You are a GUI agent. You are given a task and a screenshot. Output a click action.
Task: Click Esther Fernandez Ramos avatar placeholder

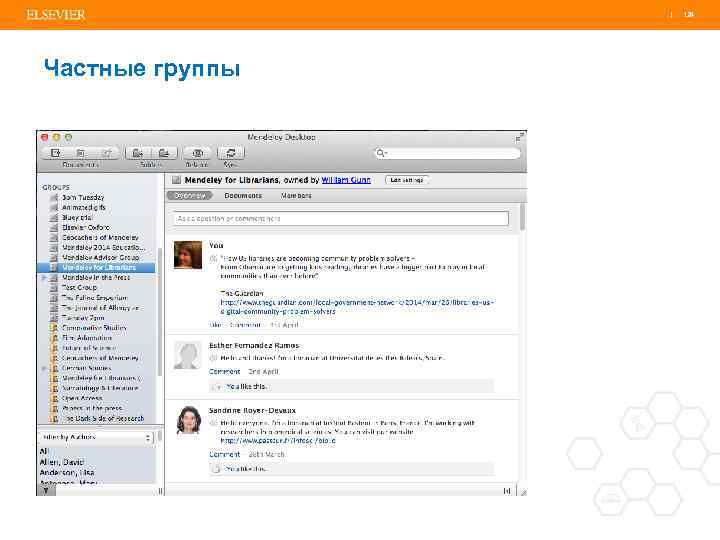188,355
